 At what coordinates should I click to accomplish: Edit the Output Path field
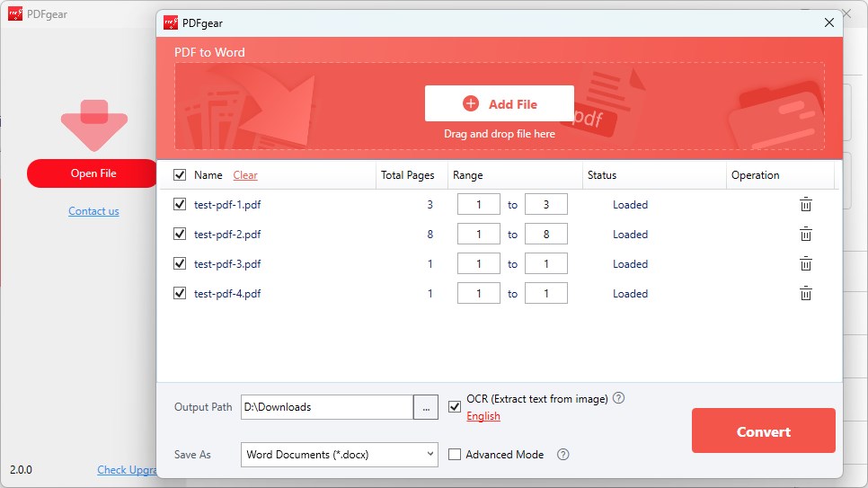327,407
